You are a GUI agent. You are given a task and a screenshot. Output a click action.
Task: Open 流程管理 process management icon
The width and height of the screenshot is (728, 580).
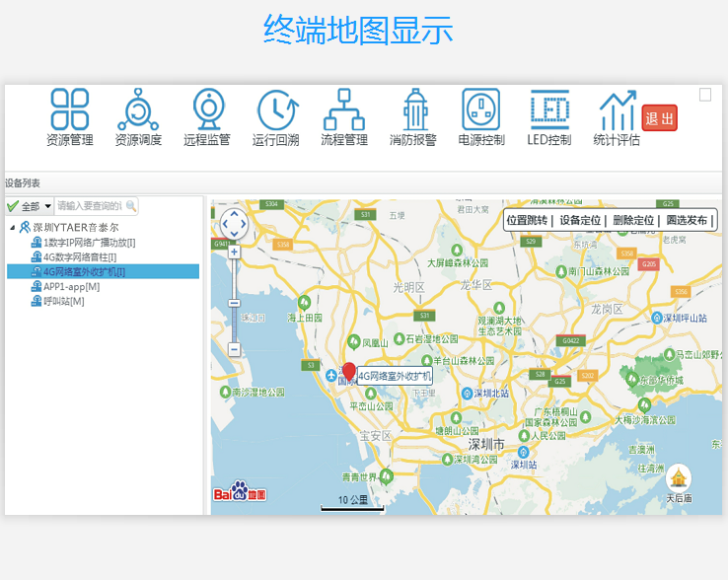pyautogui.click(x=344, y=116)
